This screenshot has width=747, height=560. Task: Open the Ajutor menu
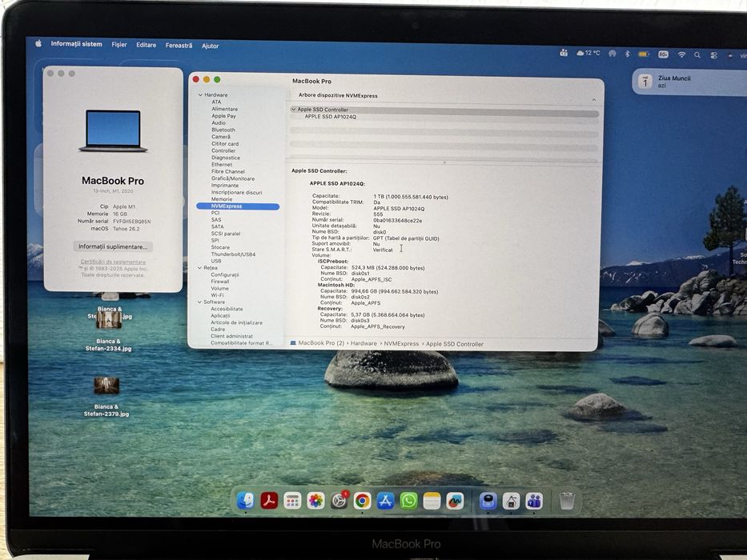pos(210,46)
